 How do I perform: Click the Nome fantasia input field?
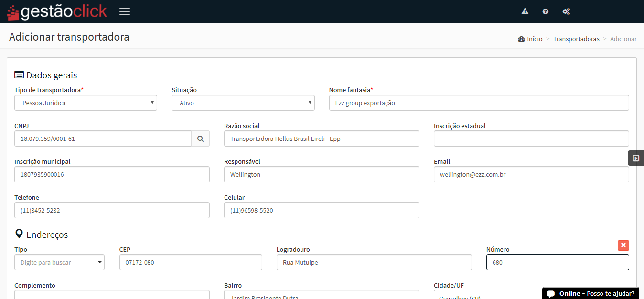pos(479,103)
